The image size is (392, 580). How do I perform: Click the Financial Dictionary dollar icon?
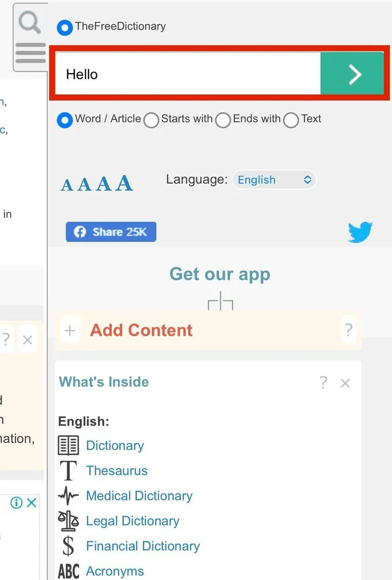click(x=68, y=546)
